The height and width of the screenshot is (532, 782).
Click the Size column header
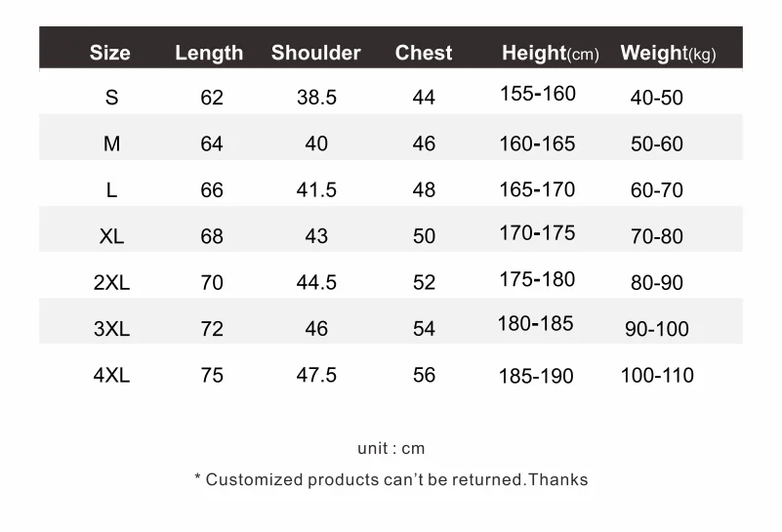[x=109, y=53]
